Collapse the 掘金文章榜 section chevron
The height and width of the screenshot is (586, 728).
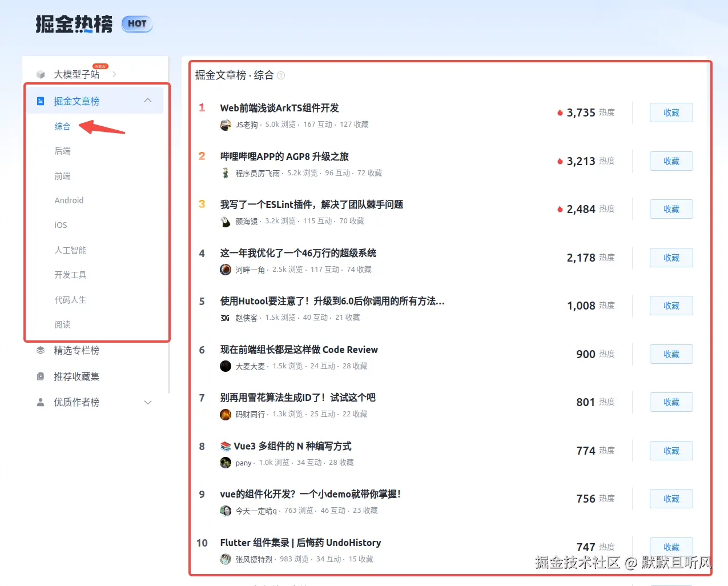148,101
